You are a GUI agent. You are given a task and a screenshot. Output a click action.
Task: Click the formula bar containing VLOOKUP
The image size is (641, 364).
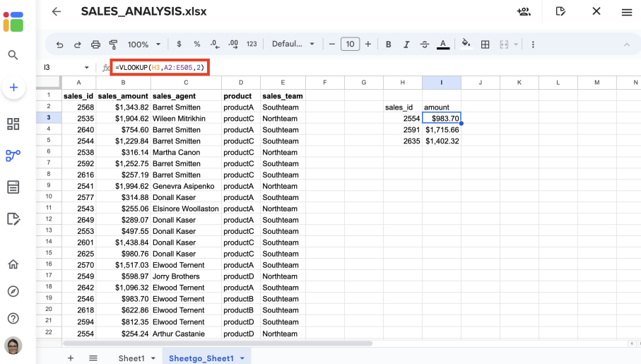point(160,67)
